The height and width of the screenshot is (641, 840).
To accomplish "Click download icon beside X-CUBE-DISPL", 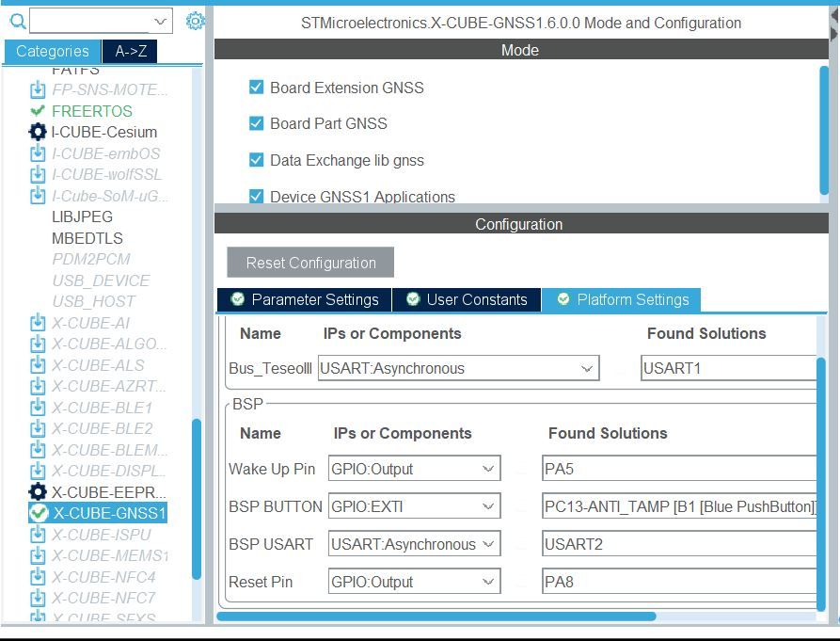I will point(38,471).
